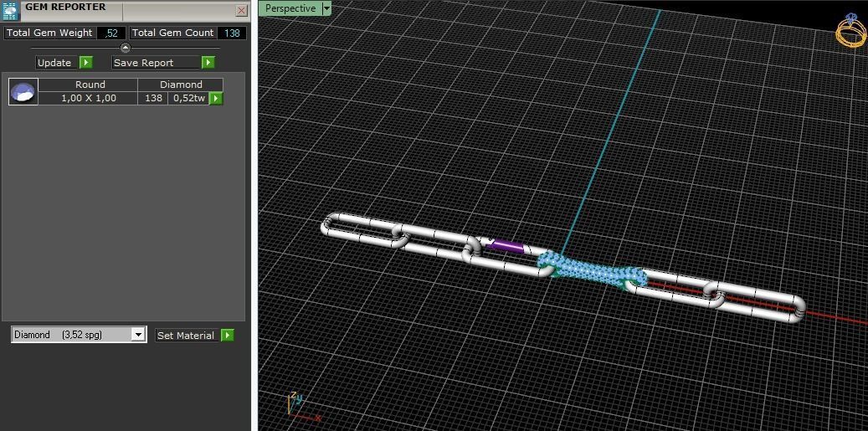Select the blue pavé gem link

(x=593, y=269)
